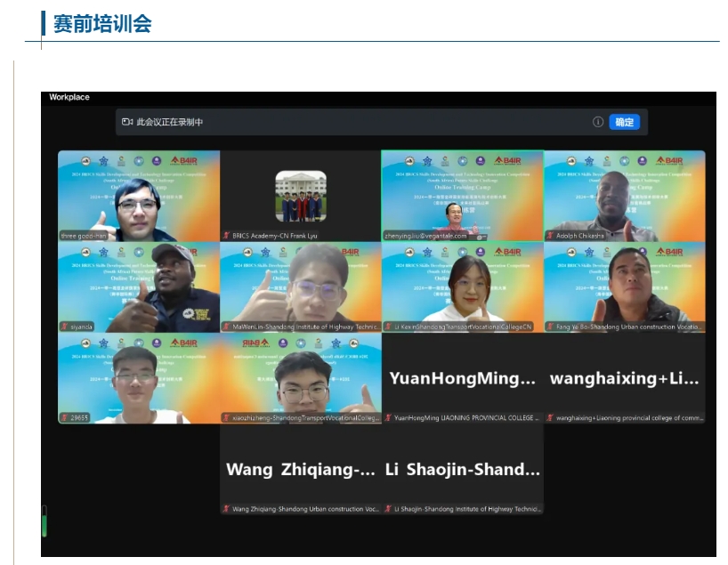The height and width of the screenshot is (565, 728).
Task: Click the green audio level bar
Action: [44, 521]
